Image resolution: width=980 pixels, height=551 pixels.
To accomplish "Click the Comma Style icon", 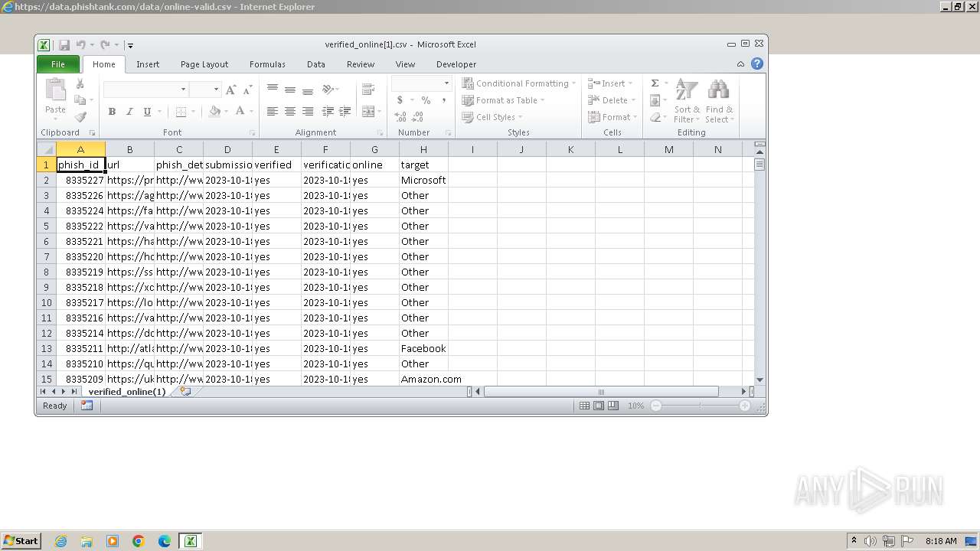I will coord(444,100).
